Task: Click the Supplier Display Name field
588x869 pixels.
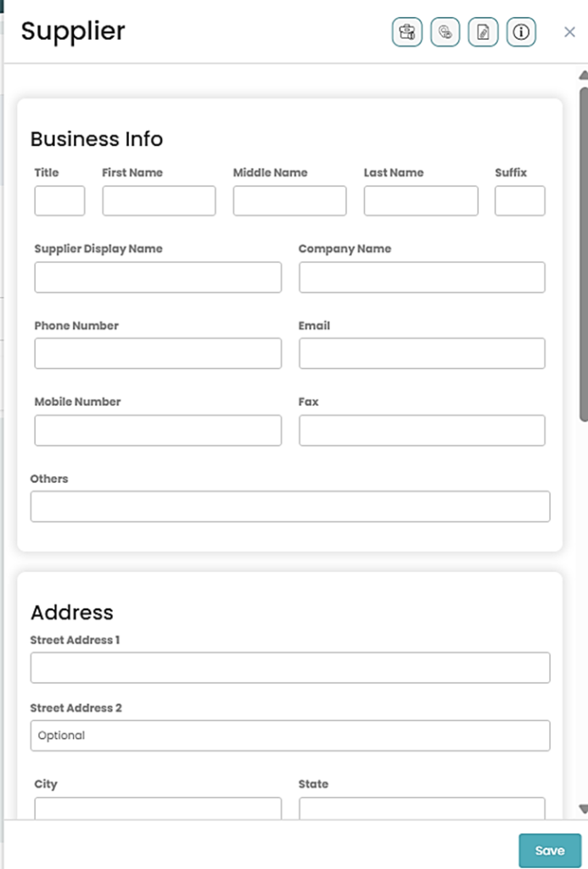Action: (x=158, y=278)
